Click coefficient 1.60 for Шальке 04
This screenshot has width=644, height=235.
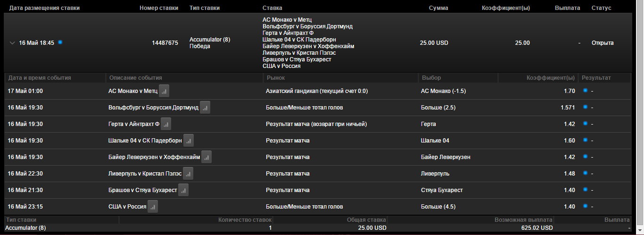tap(570, 140)
